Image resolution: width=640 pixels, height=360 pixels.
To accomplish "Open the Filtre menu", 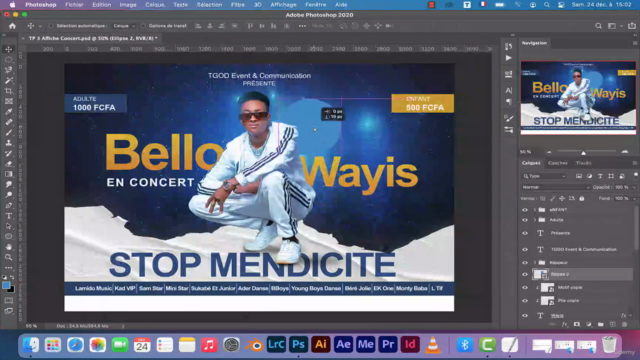I will point(238,5).
